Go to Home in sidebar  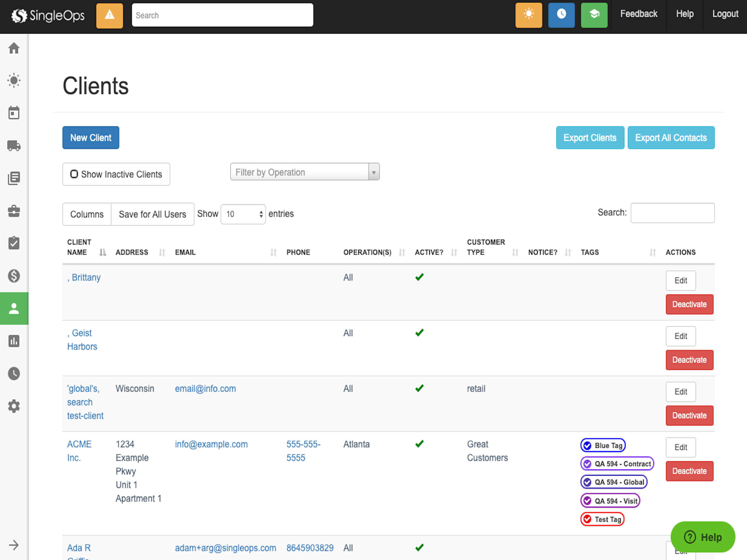pyautogui.click(x=14, y=48)
